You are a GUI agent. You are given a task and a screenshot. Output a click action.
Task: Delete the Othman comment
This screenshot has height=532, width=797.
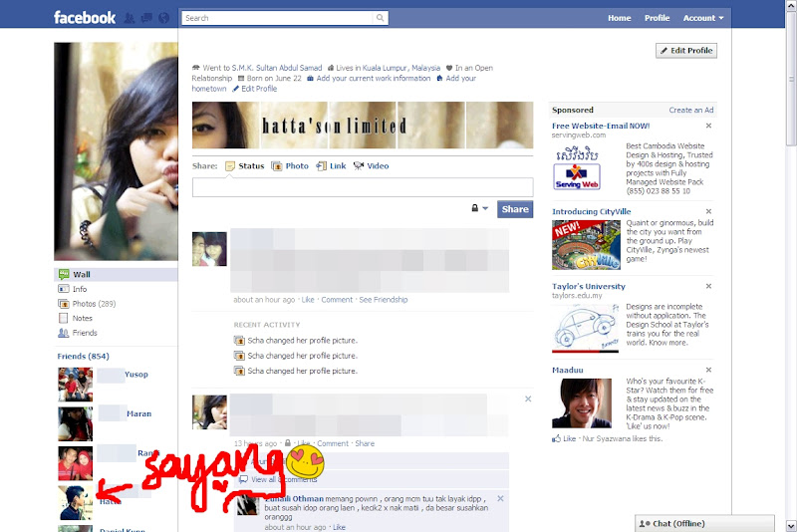point(501,498)
